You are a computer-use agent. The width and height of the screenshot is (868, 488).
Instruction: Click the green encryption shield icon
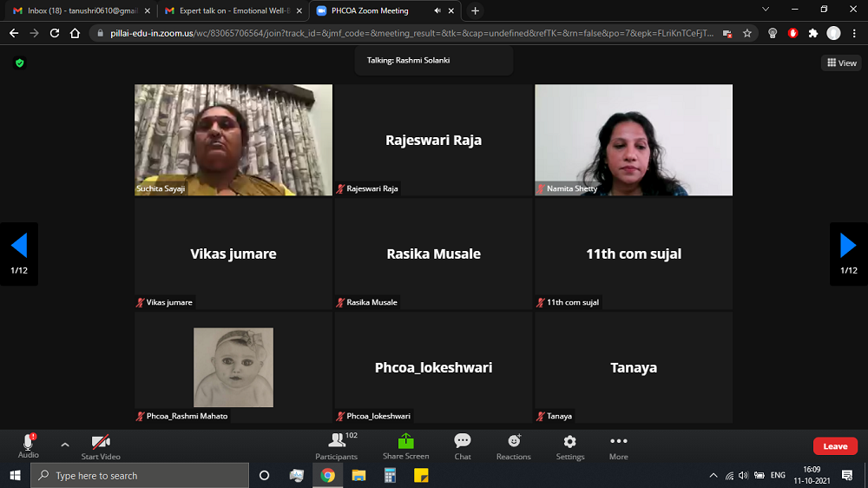pyautogui.click(x=20, y=63)
